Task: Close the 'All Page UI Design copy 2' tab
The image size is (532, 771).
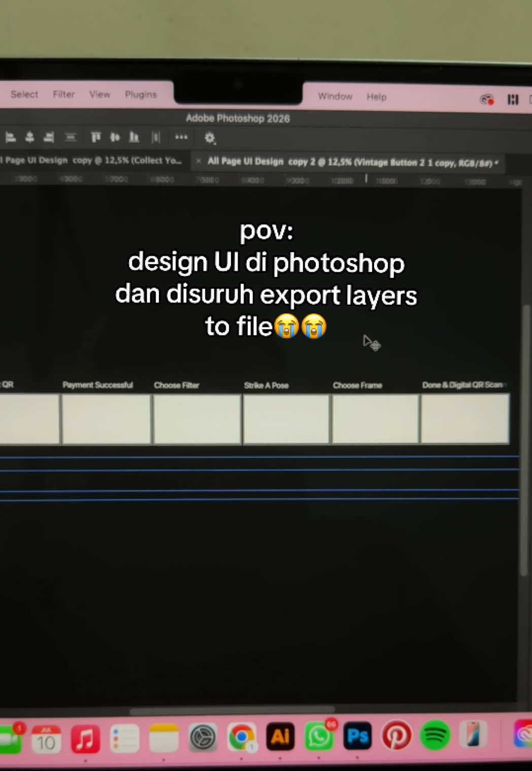Action: pyautogui.click(x=198, y=161)
